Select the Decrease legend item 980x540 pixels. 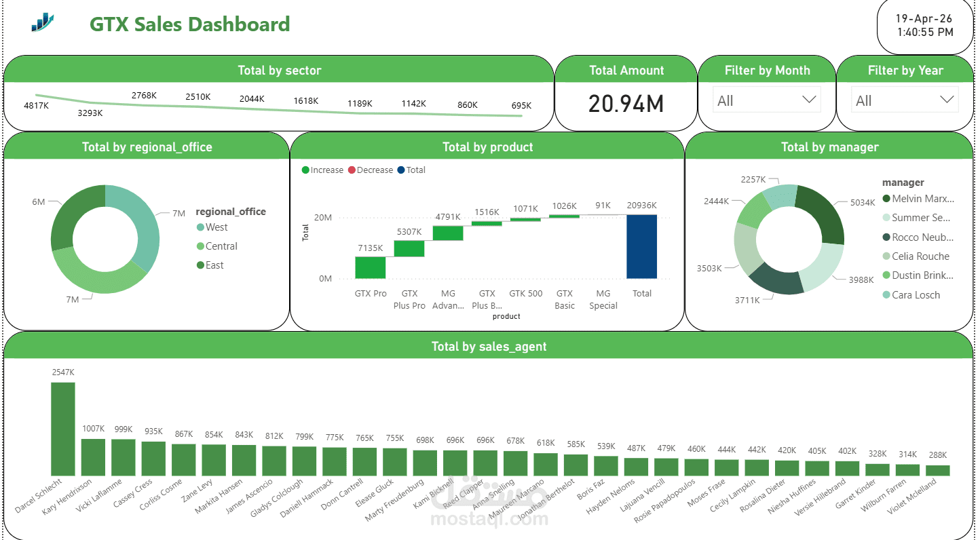click(x=370, y=170)
